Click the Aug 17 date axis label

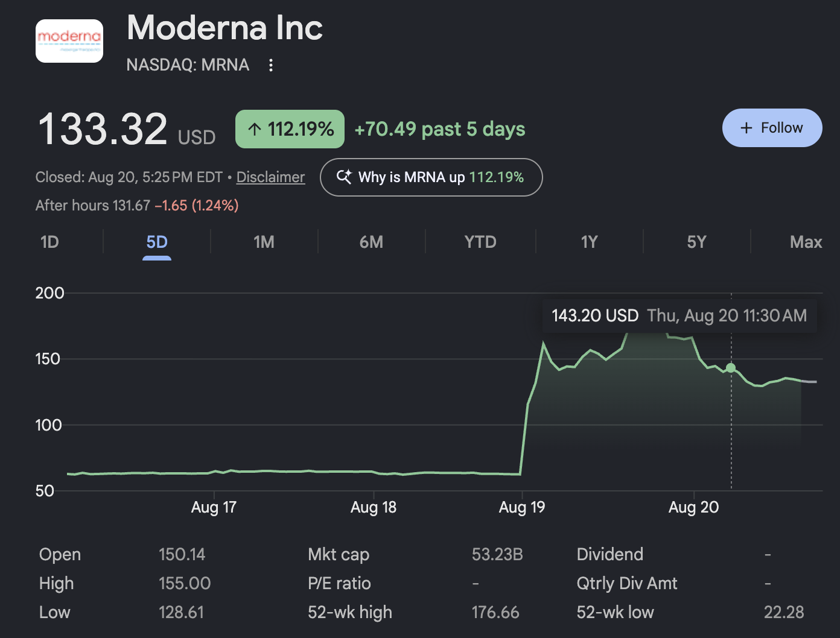coord(214,507)
